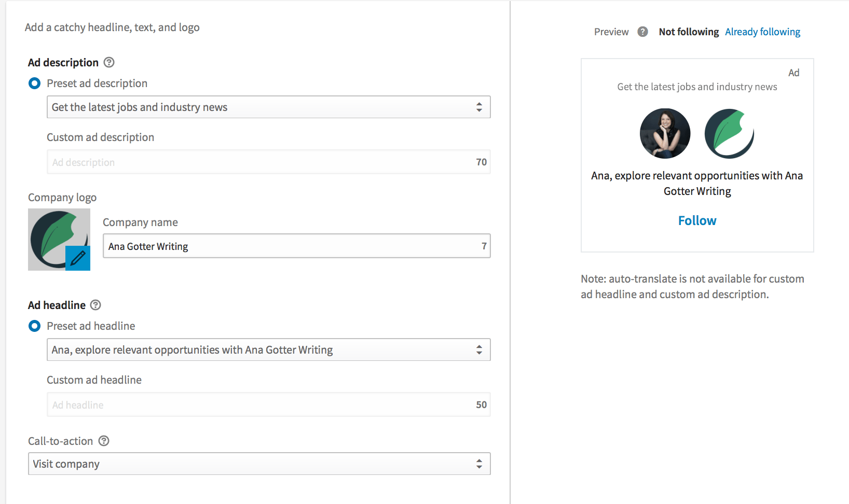Click the 'Preset ad description' label
Screen dimensions: 849x504
[x=97, y=83]
